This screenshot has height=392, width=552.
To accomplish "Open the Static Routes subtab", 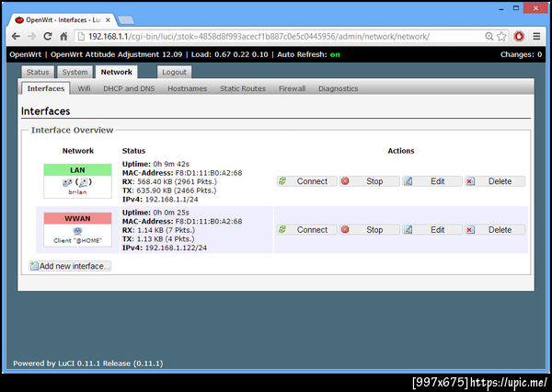I will pyautogui.click(x=243, y=88).
